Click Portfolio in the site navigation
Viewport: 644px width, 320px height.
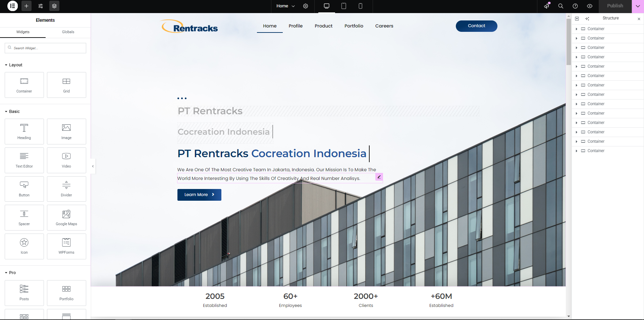[x=354, y=26]
